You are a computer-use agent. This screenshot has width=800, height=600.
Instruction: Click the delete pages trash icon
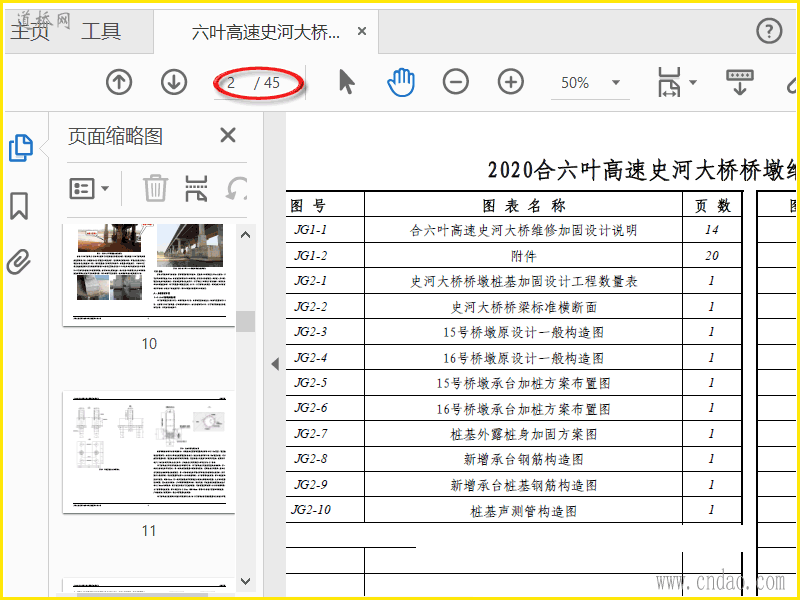(155, 188)
